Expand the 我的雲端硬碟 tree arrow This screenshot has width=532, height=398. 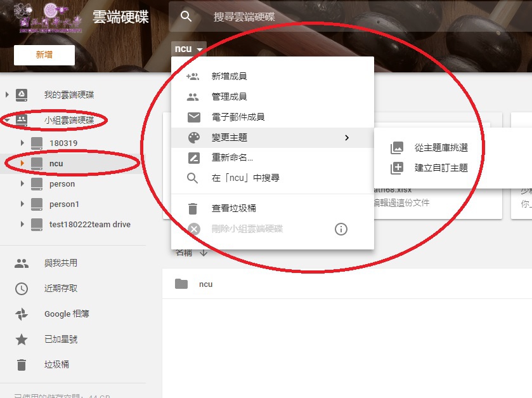click(x=7, y=95)
